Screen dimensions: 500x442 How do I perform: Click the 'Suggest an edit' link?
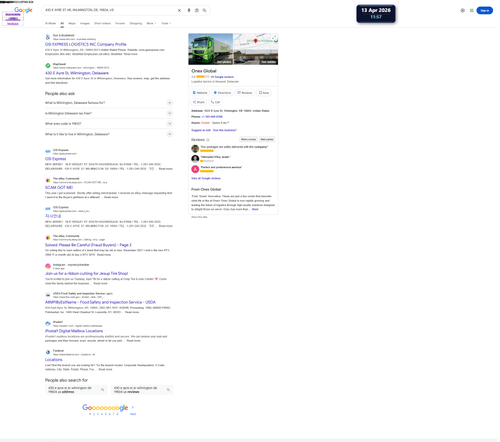click(201, 130)
